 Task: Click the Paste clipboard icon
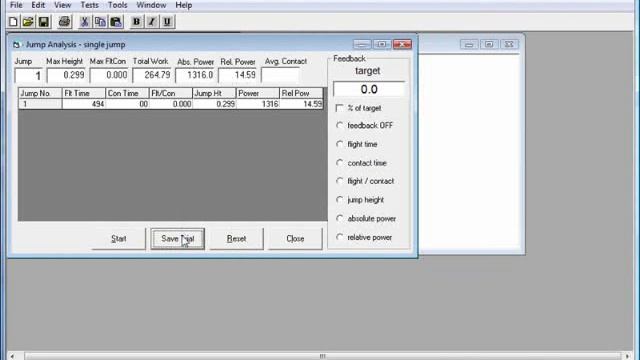click(116, 22)
